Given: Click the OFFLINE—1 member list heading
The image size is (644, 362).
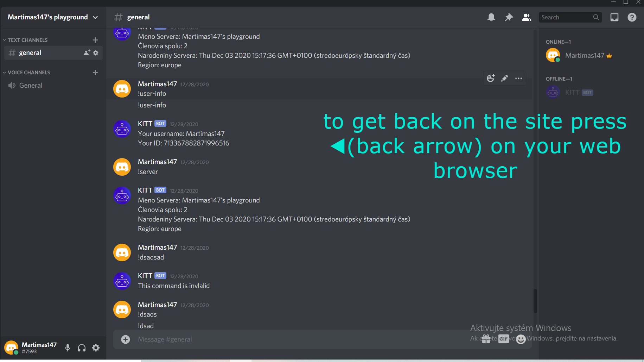Looking at the screenshot, I should (x=559, y=79).
